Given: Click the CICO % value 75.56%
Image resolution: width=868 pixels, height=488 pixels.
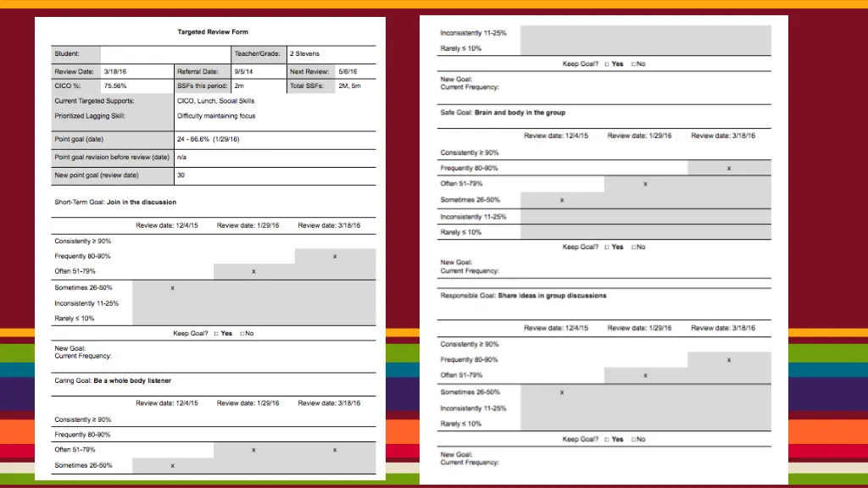Looking at the screenshot, I should [115, 86].
